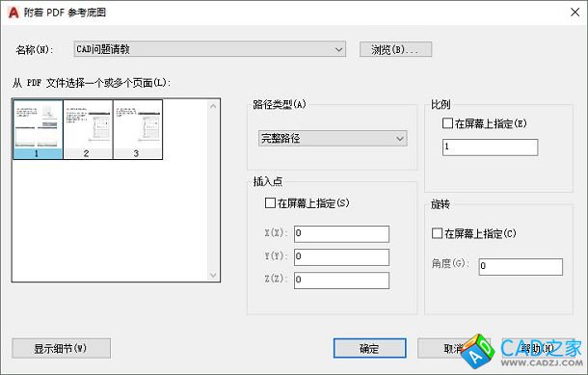Expand the 路径类型 完整路径 dropdown

coord(333,139)
